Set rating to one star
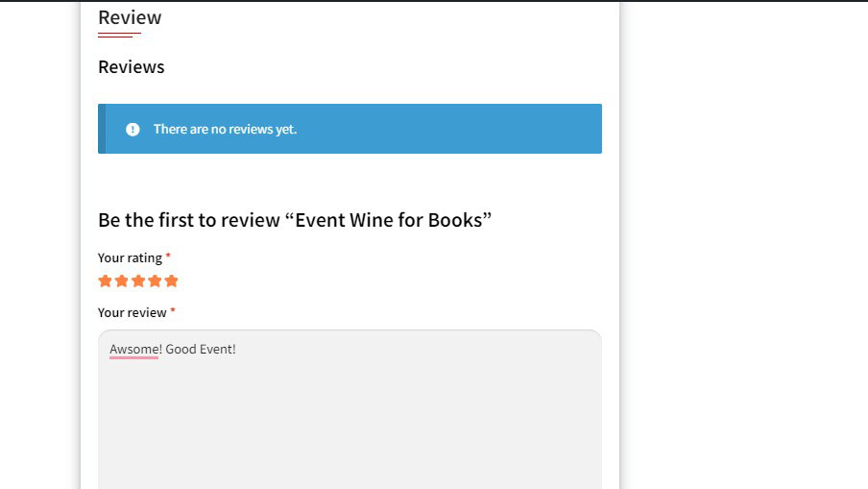The image size is (868, 489). point(105,281)
